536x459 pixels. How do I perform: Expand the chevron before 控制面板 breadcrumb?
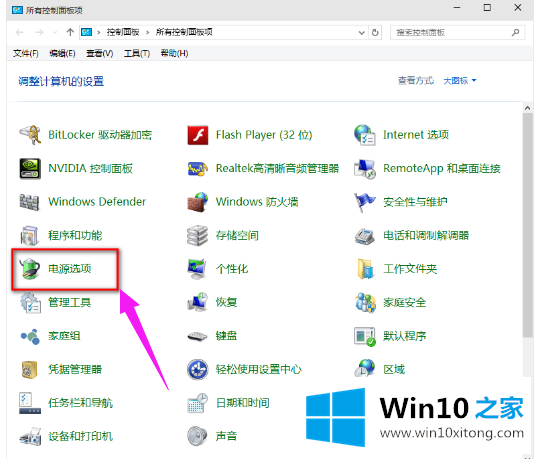point(99,32)
